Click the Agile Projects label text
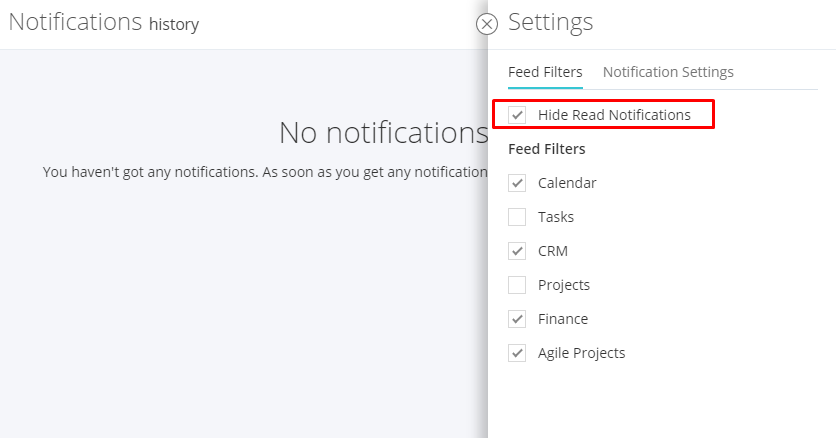 coord(581,353)
